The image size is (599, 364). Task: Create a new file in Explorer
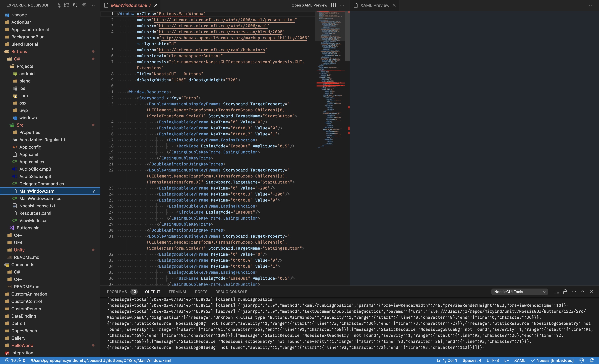click(x=58, y=5)
